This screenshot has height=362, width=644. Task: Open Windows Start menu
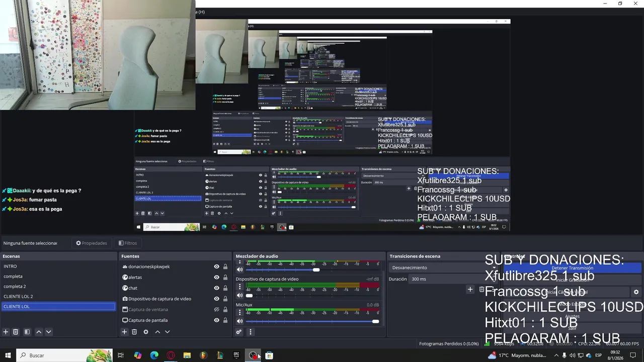[x=8, y=355]
